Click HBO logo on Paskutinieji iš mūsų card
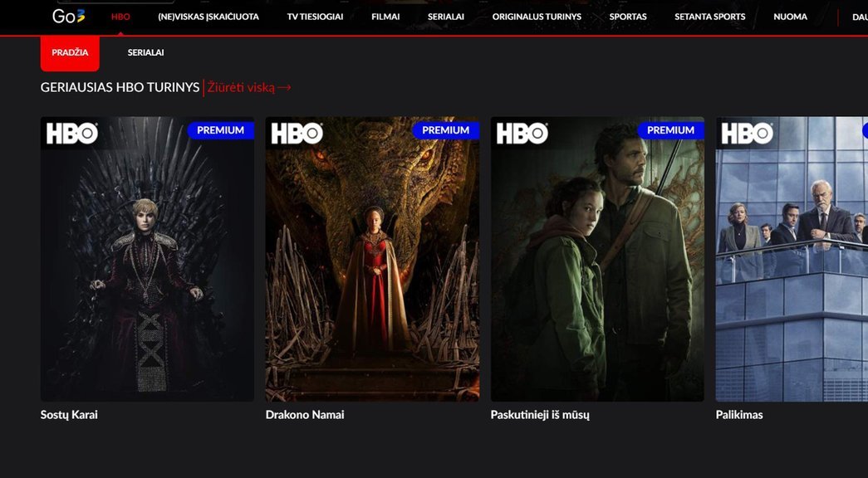The image size is (868, 478). pos(522,134)
